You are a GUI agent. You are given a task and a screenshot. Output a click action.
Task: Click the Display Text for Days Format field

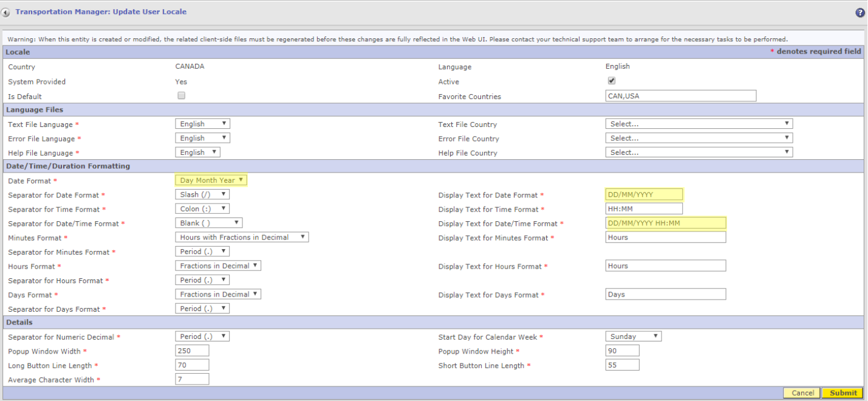click(x=665, y=295)
